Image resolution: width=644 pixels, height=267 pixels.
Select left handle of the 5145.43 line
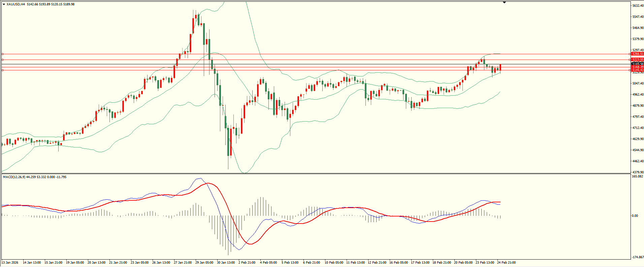[x=2, y=70]
